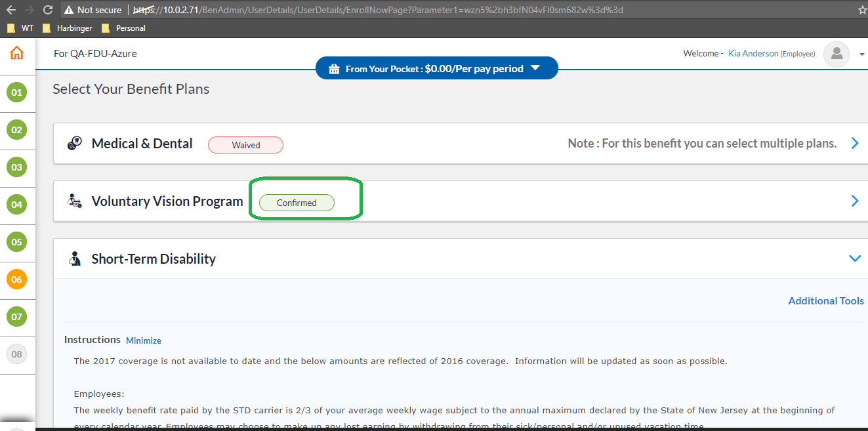The width and height of the screenshot is (868, 431).
Task: Minimize the Instructions text
Action: (x=143, y=340)
